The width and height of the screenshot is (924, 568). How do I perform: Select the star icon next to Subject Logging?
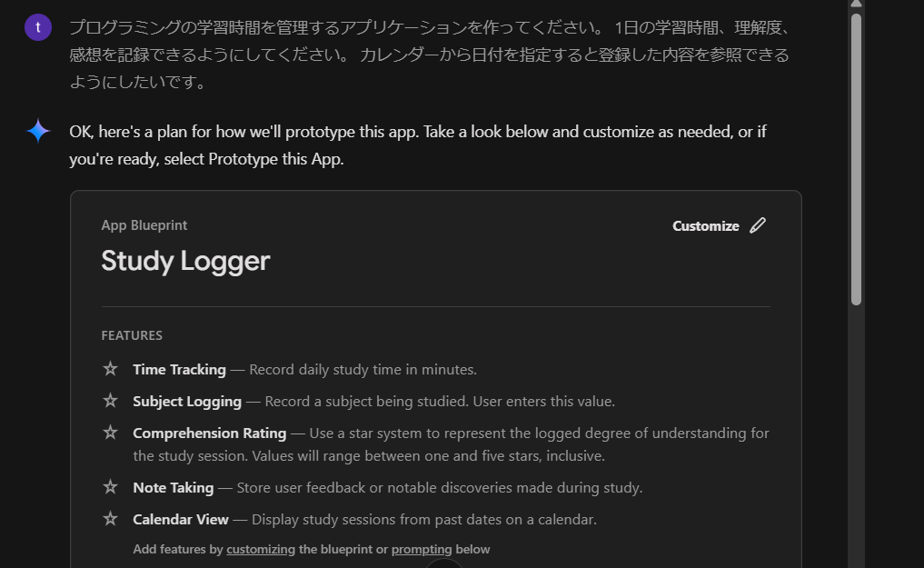click(111, 401)
